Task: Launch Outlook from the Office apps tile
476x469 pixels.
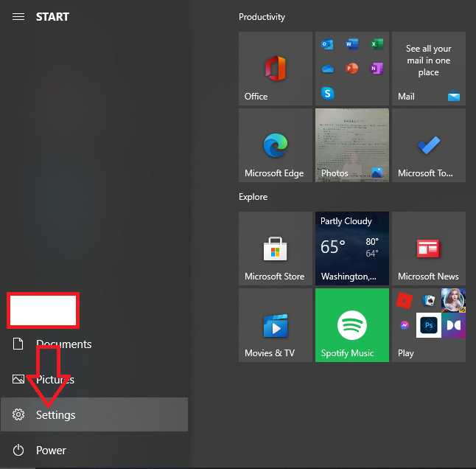Action: pyautogui.click(x=327, y=44)
